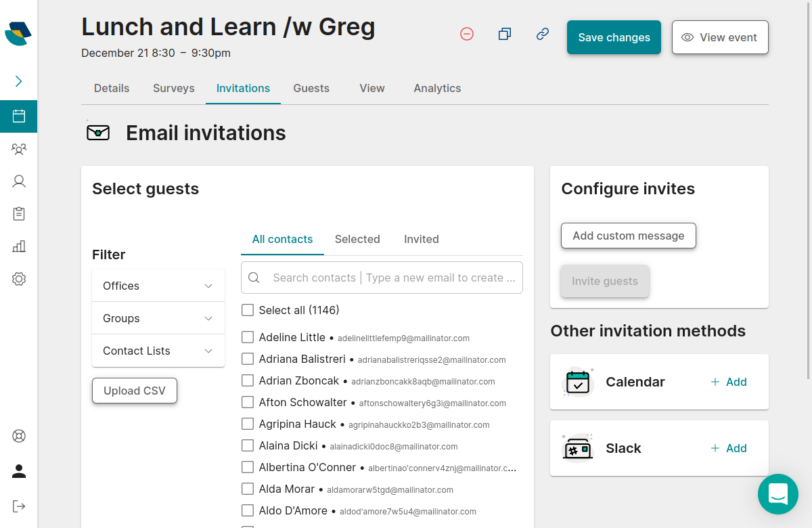Click the copy event link icon
Viewport: 812px width, 528px height.
coord(543,34)
